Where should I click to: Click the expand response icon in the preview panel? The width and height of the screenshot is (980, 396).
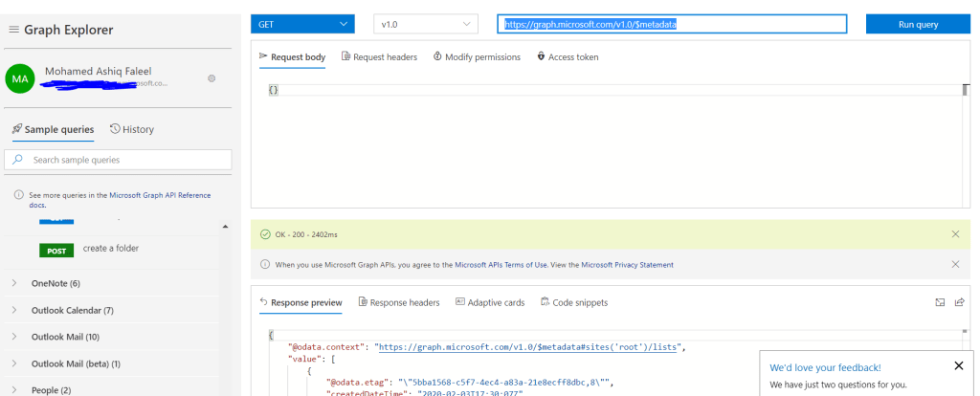[x=940, y=302]
